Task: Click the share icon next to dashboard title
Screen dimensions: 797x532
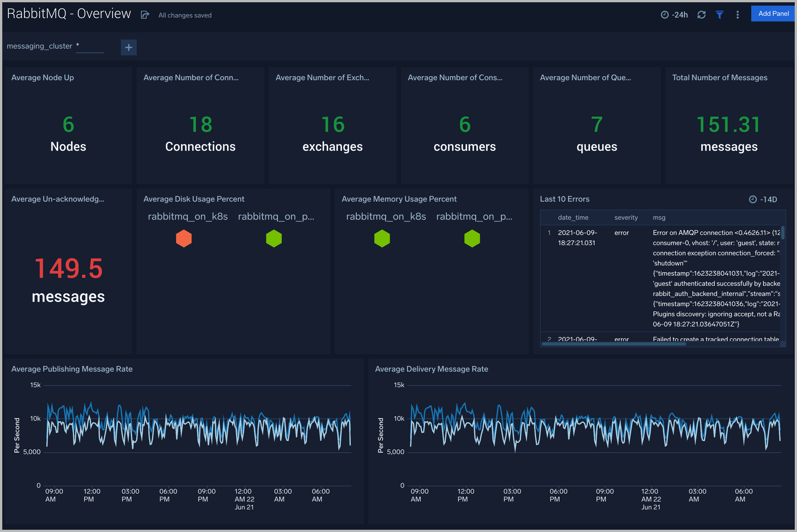Action: pos(145,15)
